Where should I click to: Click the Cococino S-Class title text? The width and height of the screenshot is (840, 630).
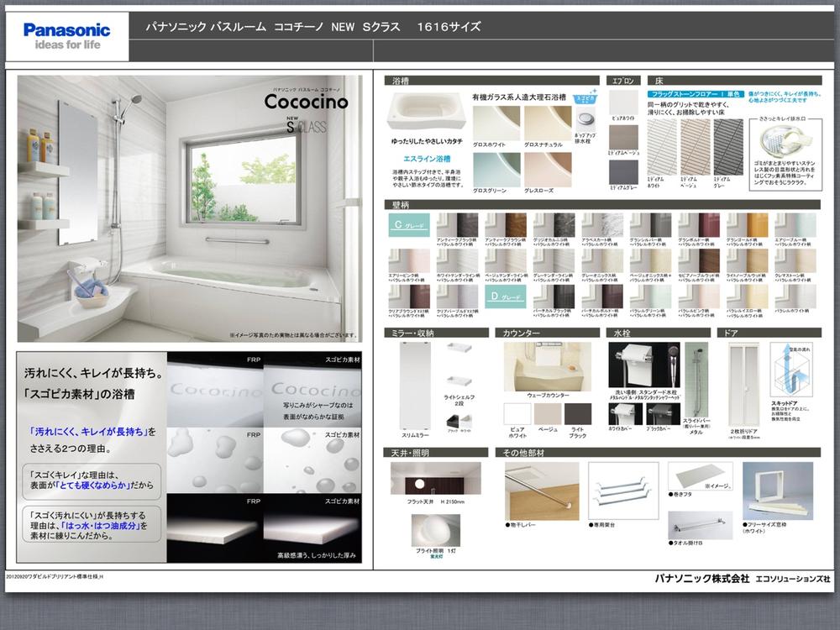coord(306,102)
